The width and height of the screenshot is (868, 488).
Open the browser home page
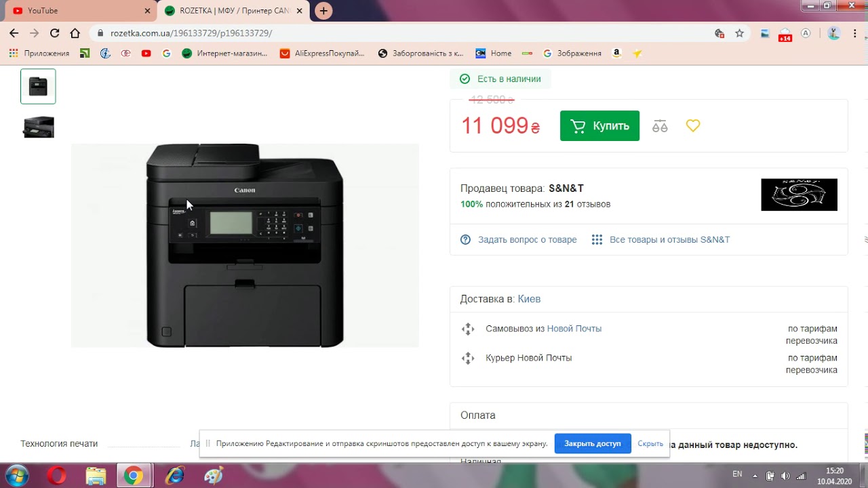click(x=75, y=33)
